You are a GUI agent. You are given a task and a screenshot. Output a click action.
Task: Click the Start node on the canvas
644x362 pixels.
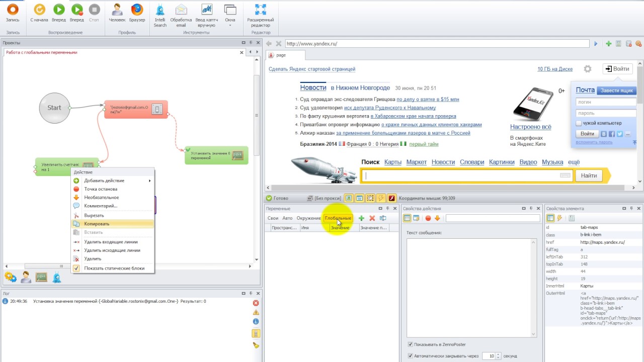coord(54,108)
